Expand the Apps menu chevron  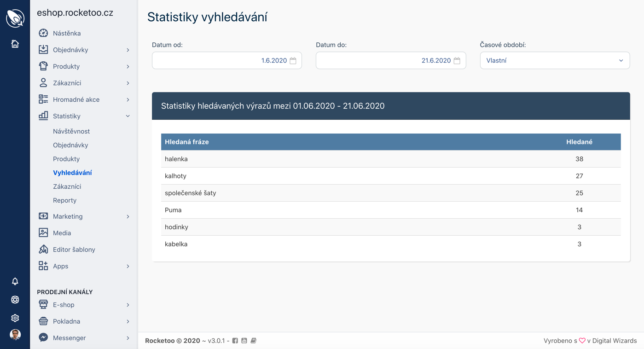click(128, 266)
